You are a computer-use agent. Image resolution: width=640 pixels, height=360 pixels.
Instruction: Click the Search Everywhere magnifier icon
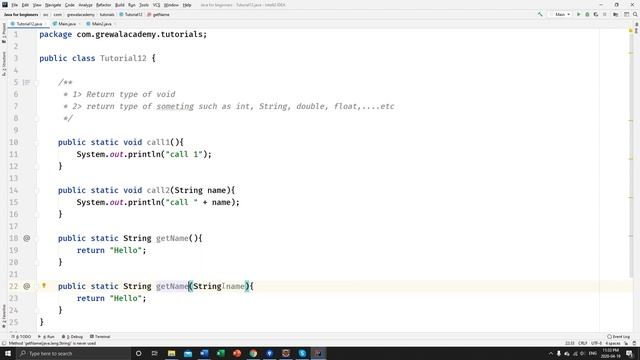(x=635, y=14)
